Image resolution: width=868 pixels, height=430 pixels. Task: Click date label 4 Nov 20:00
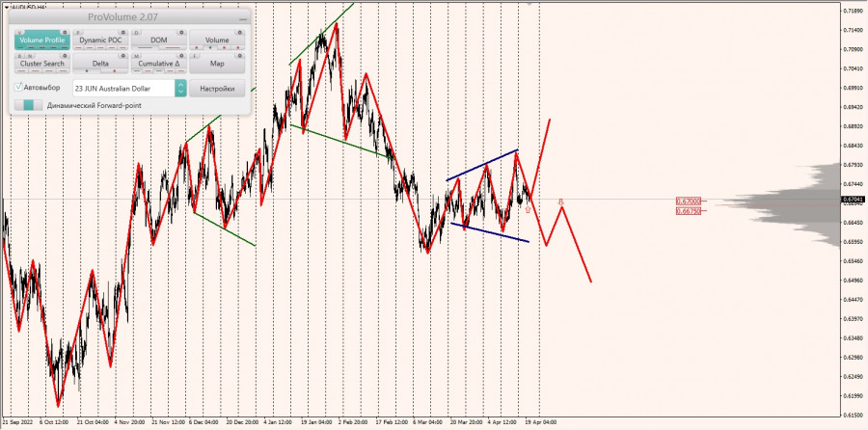[x=130, y=421]
